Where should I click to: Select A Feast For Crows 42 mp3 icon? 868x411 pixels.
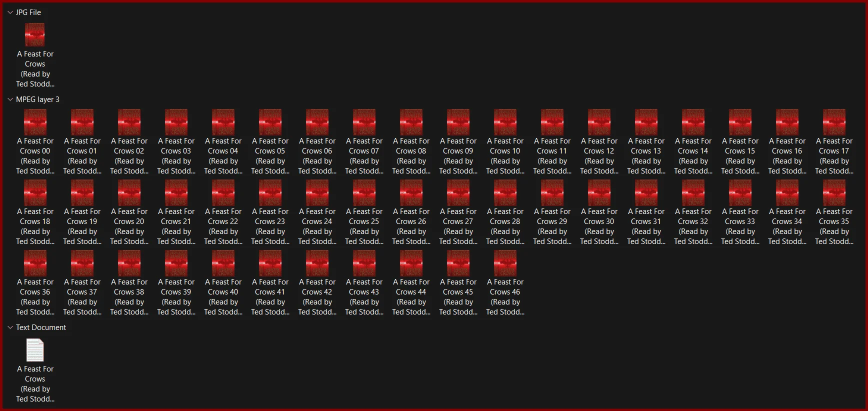[x=317, y=263]
